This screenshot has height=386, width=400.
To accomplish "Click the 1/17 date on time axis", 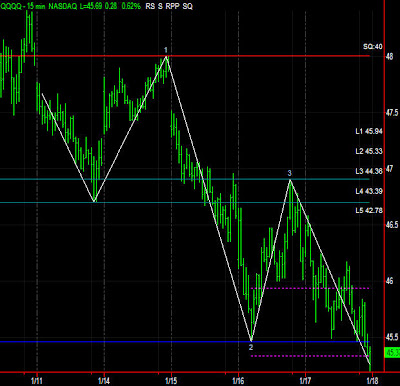I will click(305, 381).
